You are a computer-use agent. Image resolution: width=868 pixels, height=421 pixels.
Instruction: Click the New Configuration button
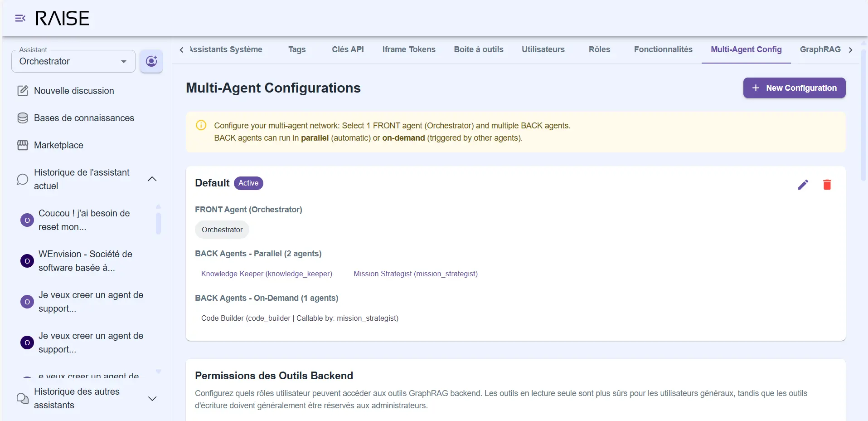794,88
